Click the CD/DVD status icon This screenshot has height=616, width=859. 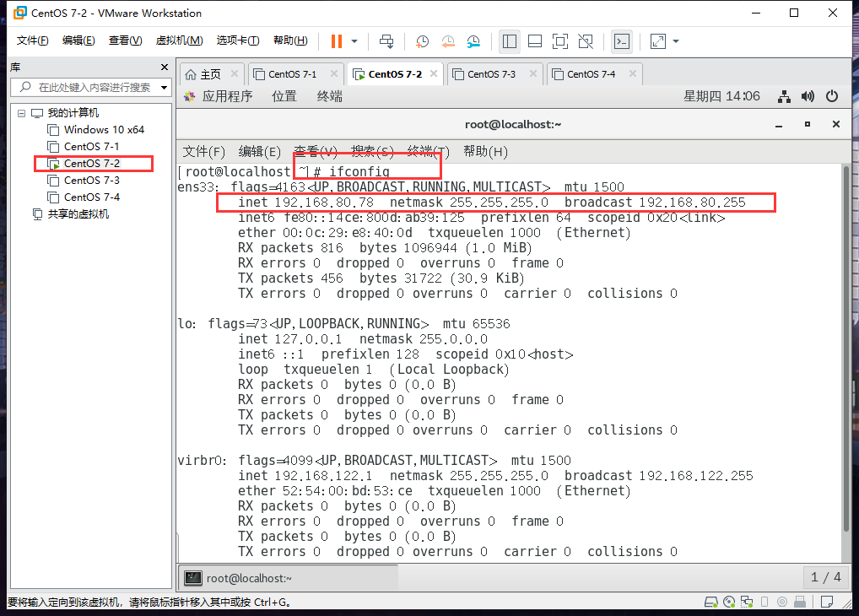coord(729,602)
